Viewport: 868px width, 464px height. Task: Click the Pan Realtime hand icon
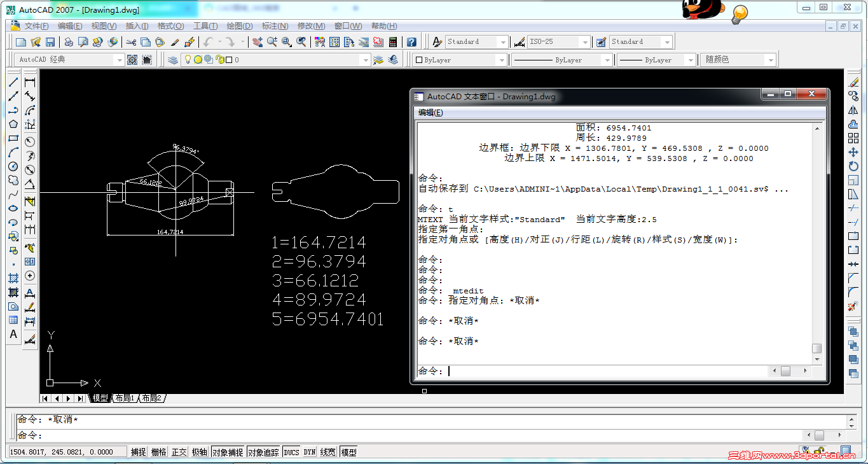[x=258, y=42]
